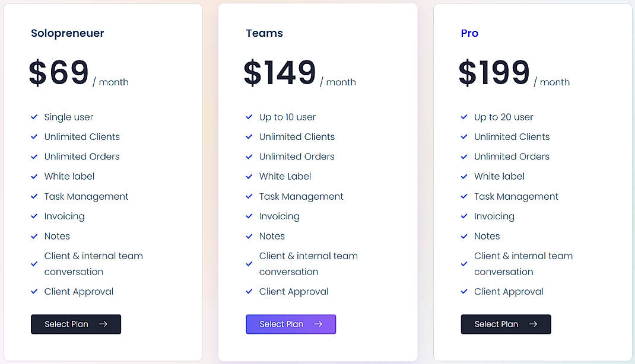Select Plan for the Pro package

pyautogui.click(x=506, y=324)
